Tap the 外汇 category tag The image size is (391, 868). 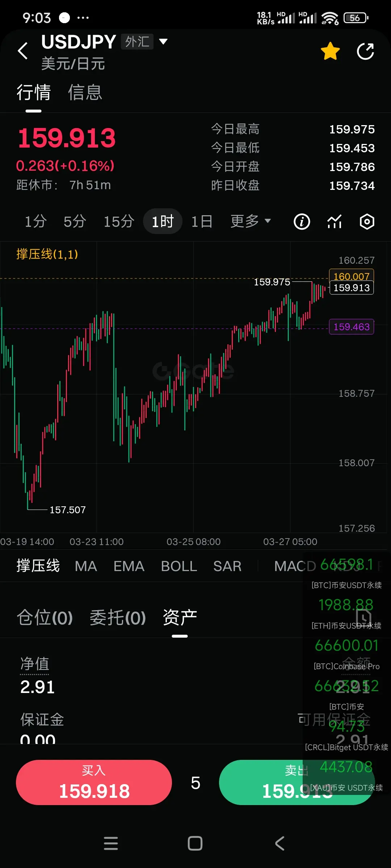(x=137, y=42)
